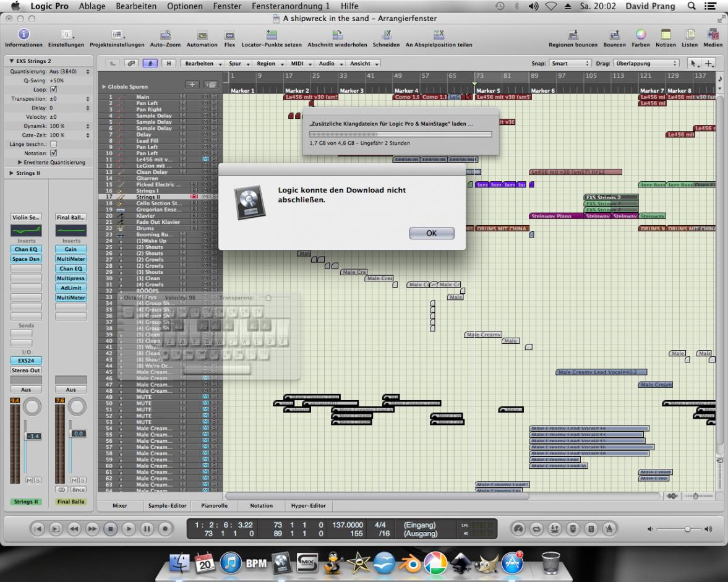Open Projekteinstellungen from the toolbar
The height and width of the screenshot is (582, 728).
click(x=117, y=35)
